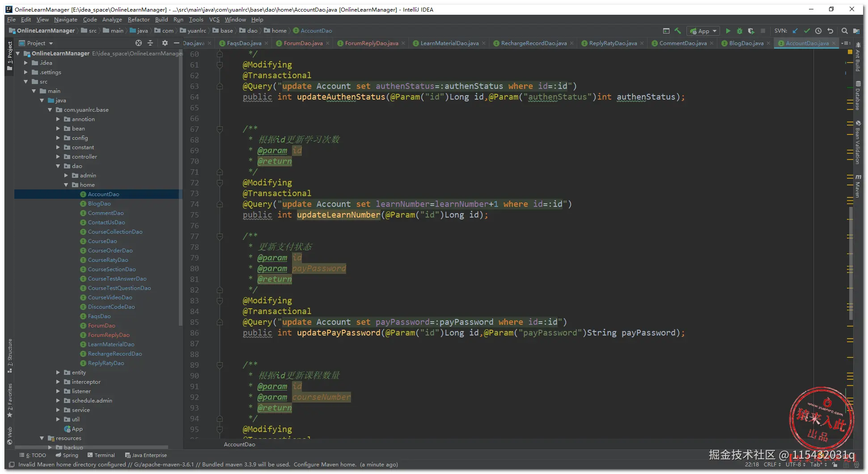Collapse all in Project panel
The height and width of the screenshot is (474, 868).
[150, 43]
